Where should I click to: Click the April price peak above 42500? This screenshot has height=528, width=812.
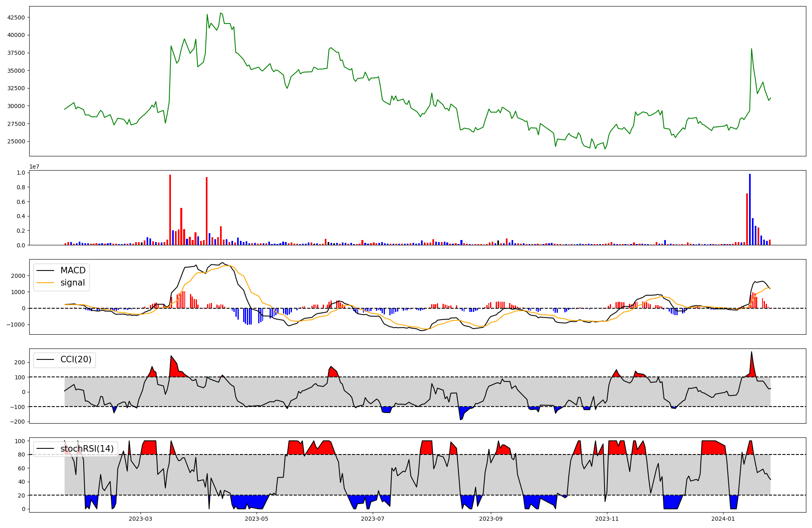click(x=220, y=13)
